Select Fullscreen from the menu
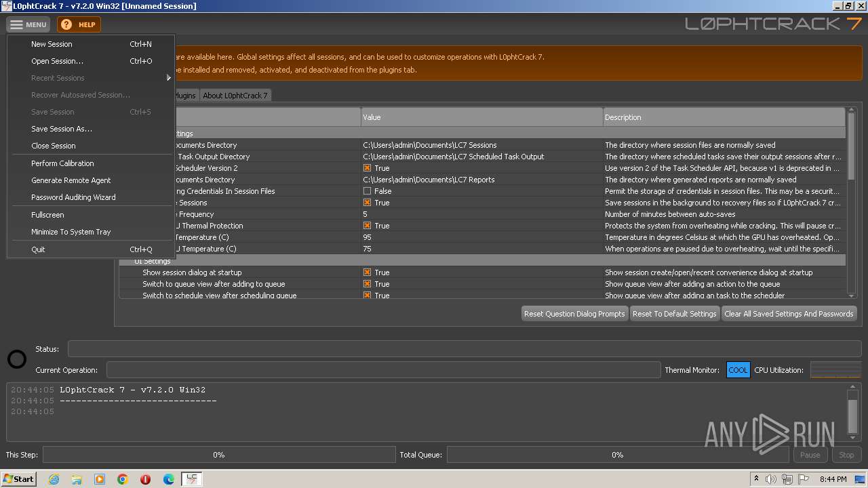This screenshot has height=488, width=868. point(91,215)
